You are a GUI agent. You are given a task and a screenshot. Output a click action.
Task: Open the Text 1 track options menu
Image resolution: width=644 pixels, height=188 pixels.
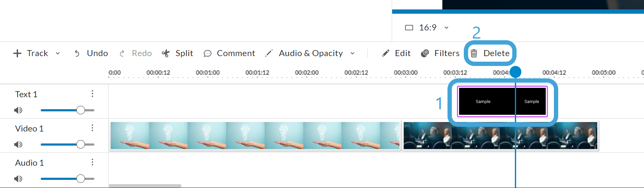tap(92, 94)
